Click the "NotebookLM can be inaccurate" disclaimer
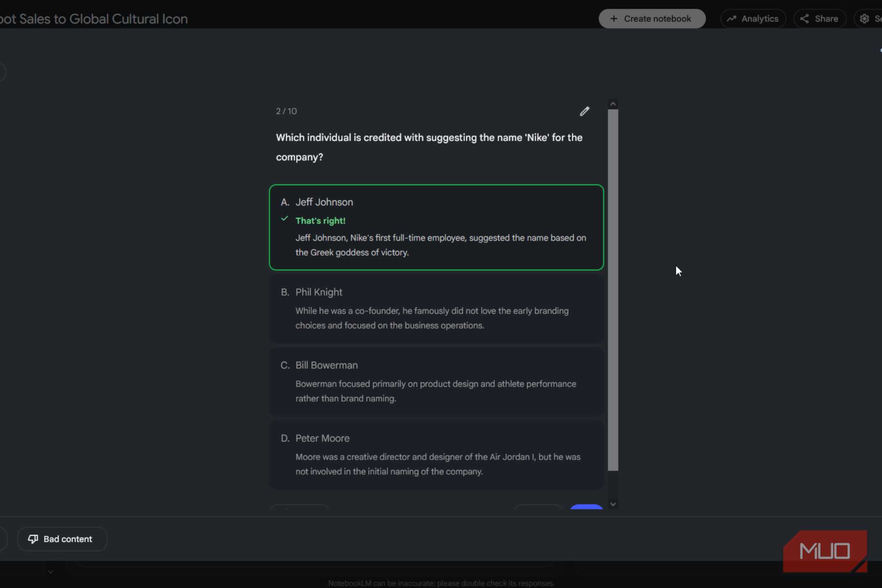Viewport: 882px width, 588px height. pyautogui.click(x=441, y=583)
